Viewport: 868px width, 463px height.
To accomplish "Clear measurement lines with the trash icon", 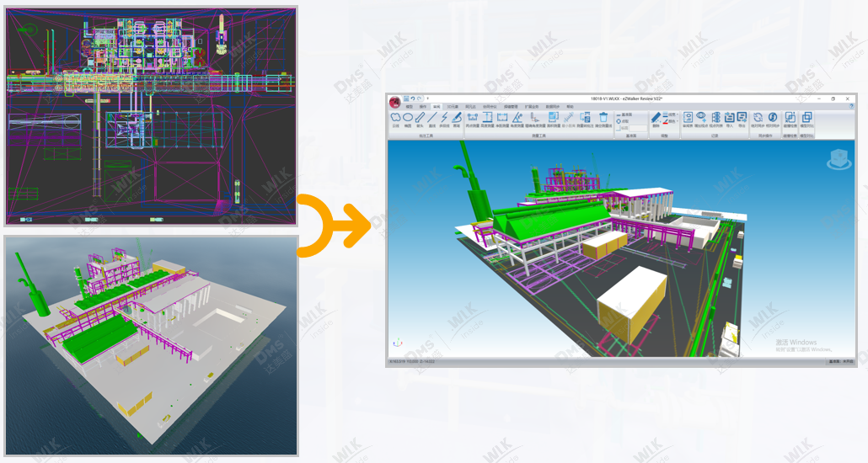I will pyautogui.click(x=603, y=120).
